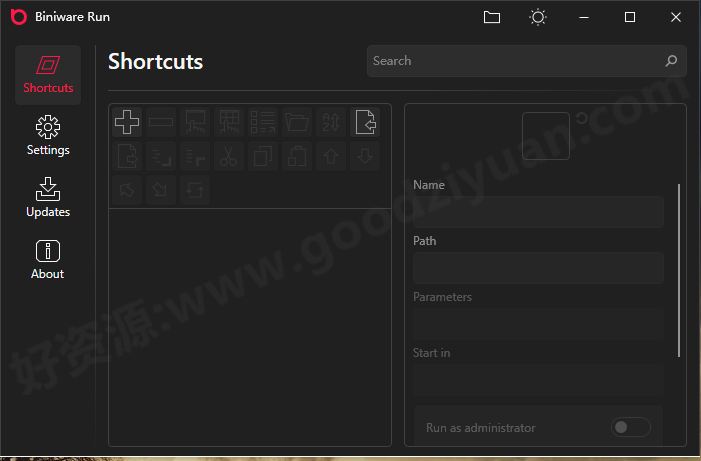Click the Path input field
The image size is (701, 461).
(538, 268)
